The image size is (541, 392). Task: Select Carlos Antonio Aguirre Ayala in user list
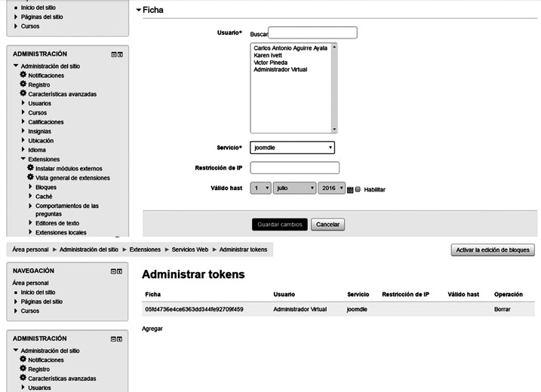tap(290, 48)
